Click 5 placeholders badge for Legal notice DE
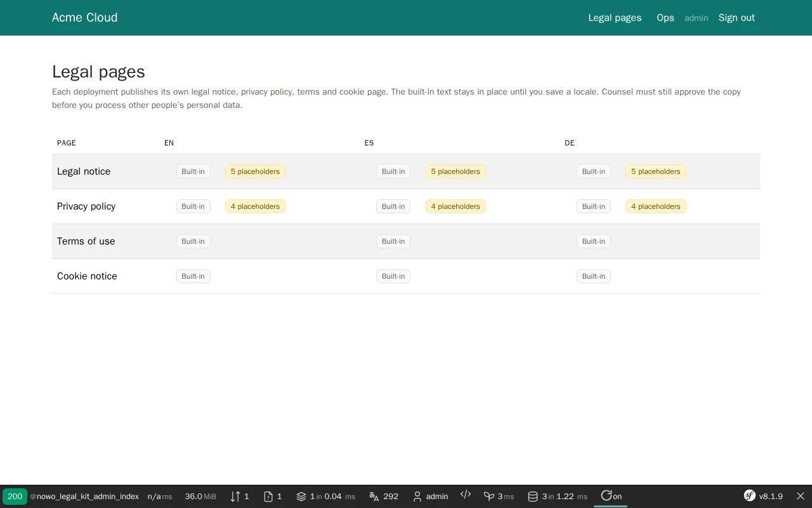Screen dimensions: 812x508 656,171
